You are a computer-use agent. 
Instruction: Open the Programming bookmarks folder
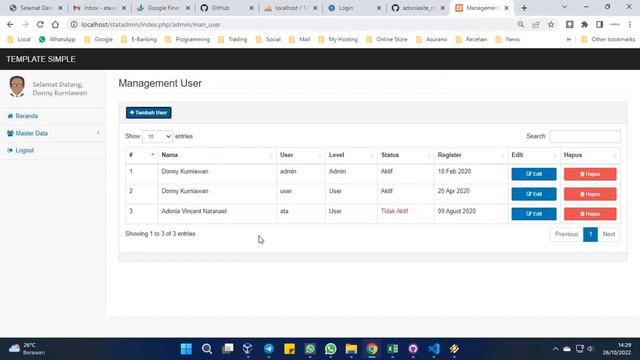coord(188,39)
